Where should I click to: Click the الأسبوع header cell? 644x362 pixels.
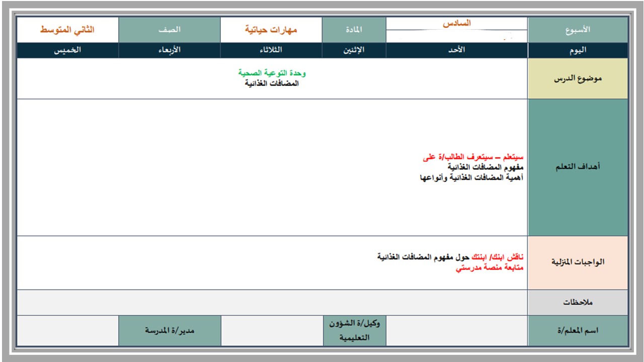[578, 30]
